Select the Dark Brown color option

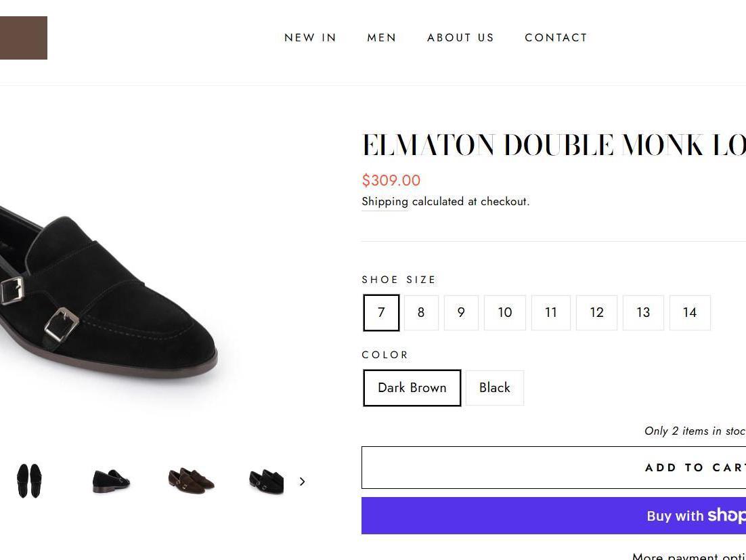[x=412, y=388]
